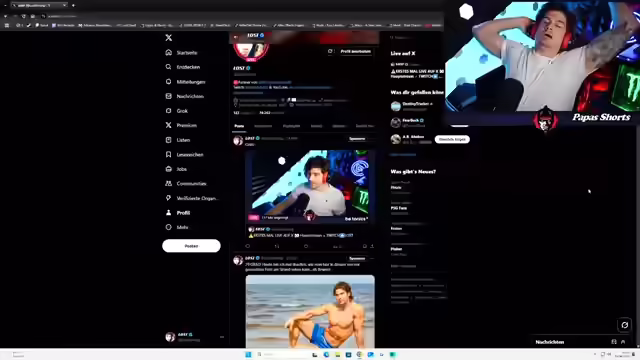
Task: Open account switcher dots at sidebar bottom
Action: click(222, 337)
